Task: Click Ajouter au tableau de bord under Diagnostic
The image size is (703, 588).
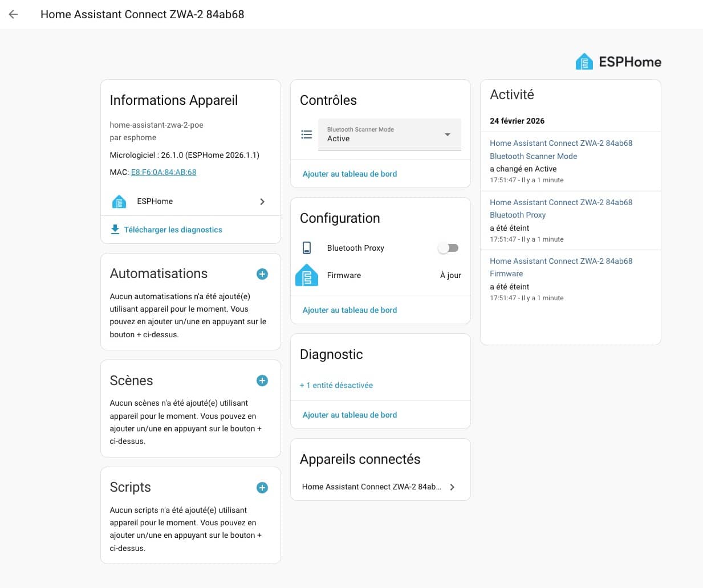Action: click(350, 415)
